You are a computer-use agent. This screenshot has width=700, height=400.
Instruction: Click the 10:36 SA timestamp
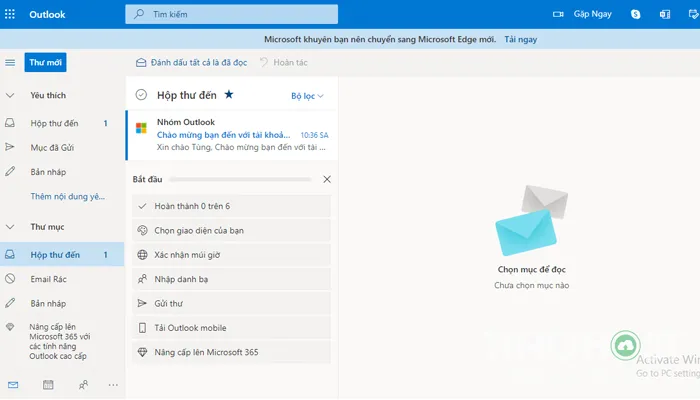[x=314, y=135]
